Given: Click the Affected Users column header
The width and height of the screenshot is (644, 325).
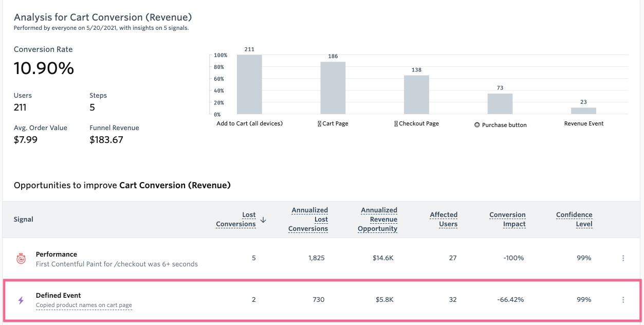Looking at the screenshot, I should click(x=444, y=220).
